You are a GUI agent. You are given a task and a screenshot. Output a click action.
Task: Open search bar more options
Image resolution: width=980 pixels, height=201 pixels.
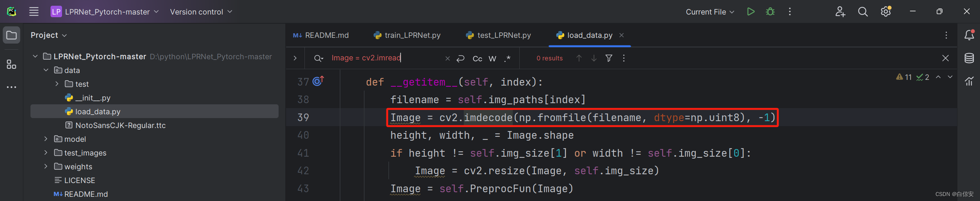pyautogui.click(x=624, y=58)
